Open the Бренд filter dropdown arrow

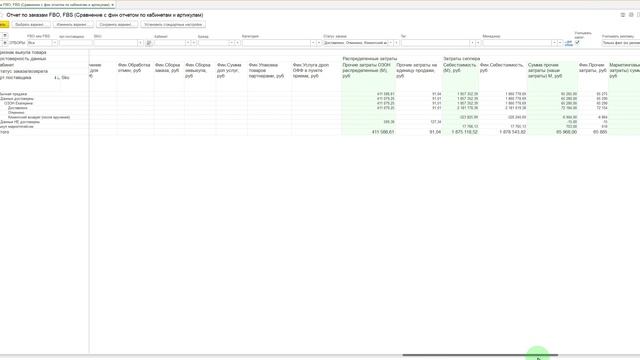click(231, 43)
